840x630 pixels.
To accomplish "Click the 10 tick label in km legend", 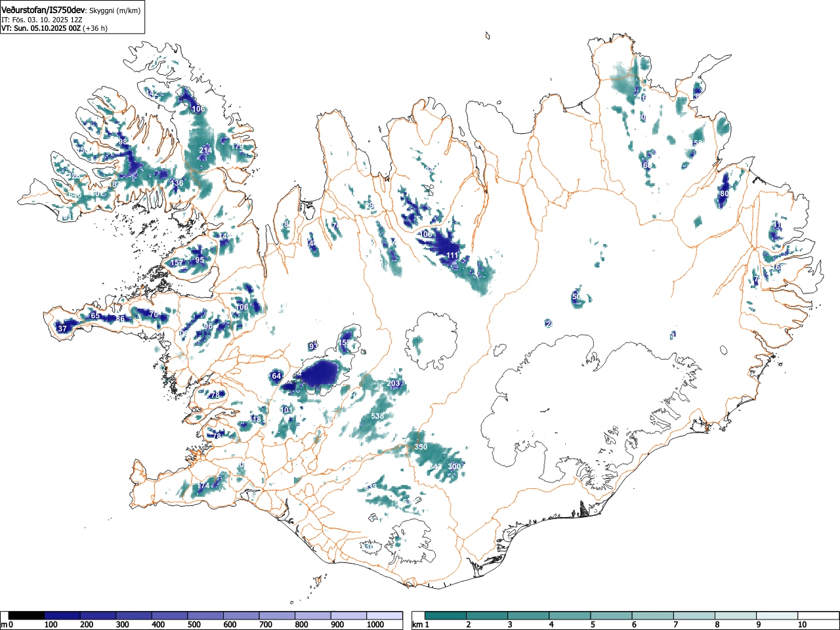I will (802, 625).
